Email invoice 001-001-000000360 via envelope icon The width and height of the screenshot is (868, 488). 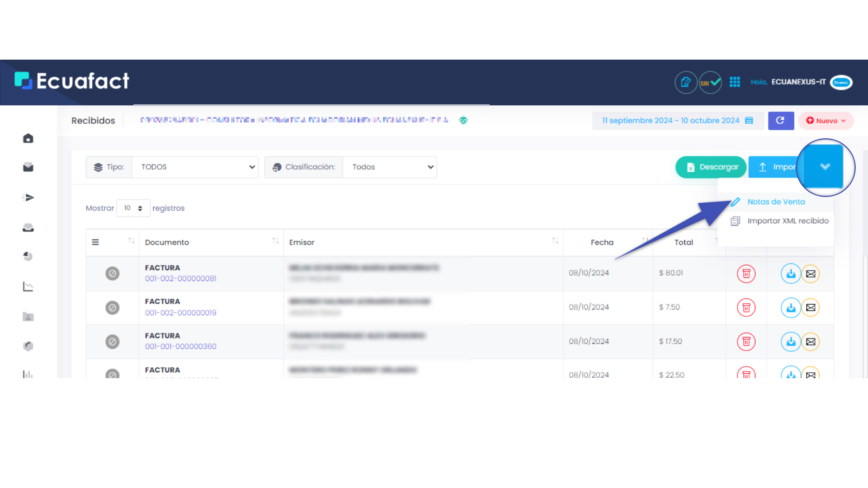pyautogui.click(x=811, y=342)
